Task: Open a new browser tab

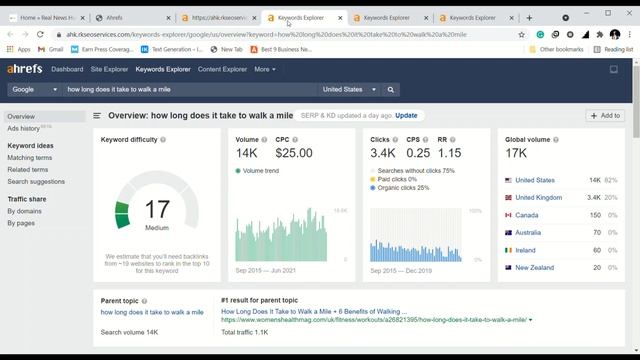Action: pos(529,18)
